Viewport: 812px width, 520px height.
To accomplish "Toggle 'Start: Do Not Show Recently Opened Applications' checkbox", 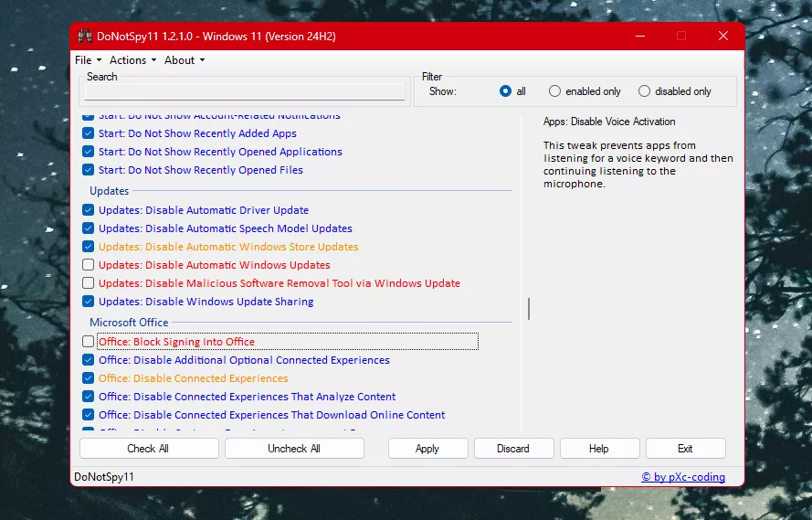I will [x=88, y=151].
